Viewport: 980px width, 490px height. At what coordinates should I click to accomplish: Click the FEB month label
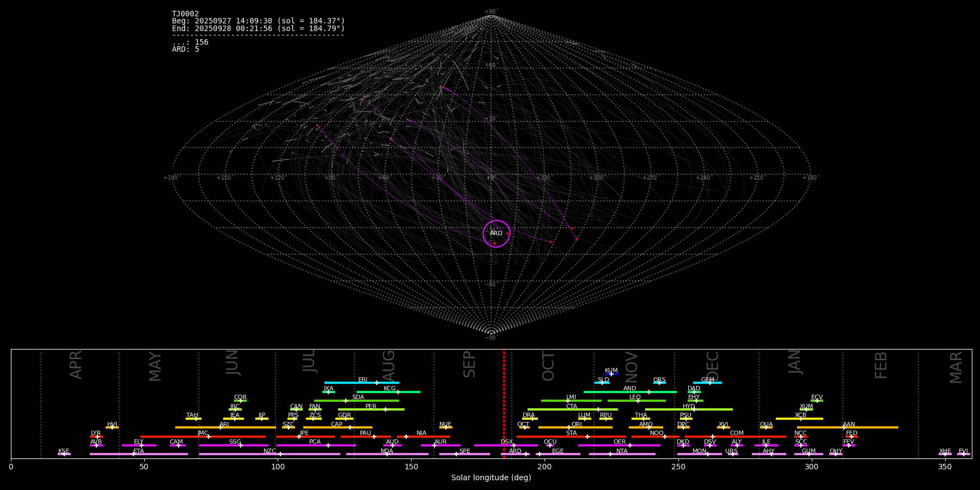point(881,365)
